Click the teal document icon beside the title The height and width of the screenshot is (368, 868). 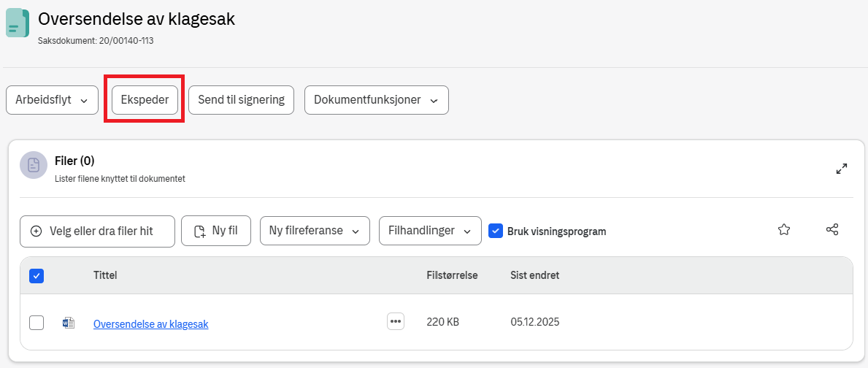click(18, 23)
